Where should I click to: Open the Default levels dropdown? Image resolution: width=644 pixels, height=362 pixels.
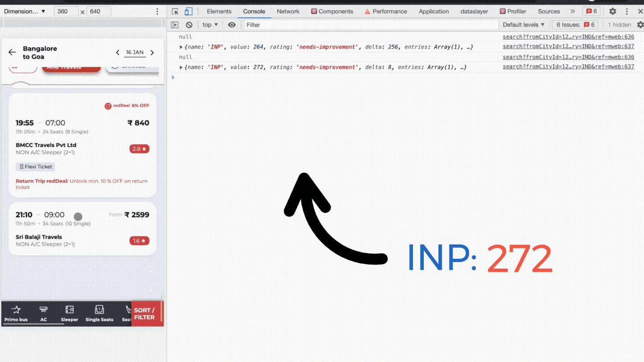523,25
